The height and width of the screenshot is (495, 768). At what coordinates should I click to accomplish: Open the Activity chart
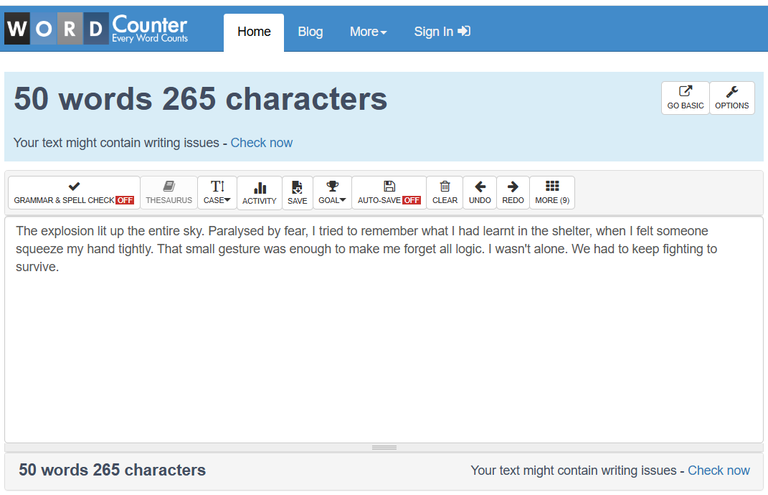[260, 193]
